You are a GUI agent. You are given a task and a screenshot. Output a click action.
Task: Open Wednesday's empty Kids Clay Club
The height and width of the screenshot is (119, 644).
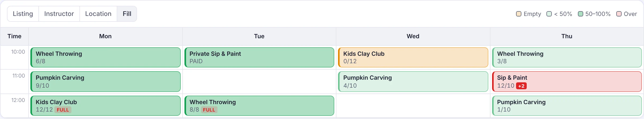pyautogui.click(x=413, y=57)
